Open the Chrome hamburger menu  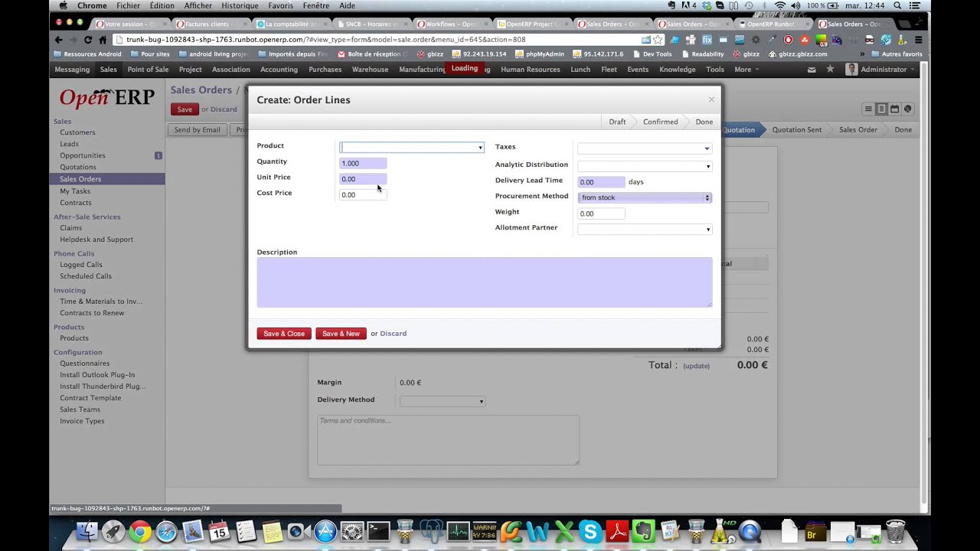pyautogui.click(x=918, y=40)
